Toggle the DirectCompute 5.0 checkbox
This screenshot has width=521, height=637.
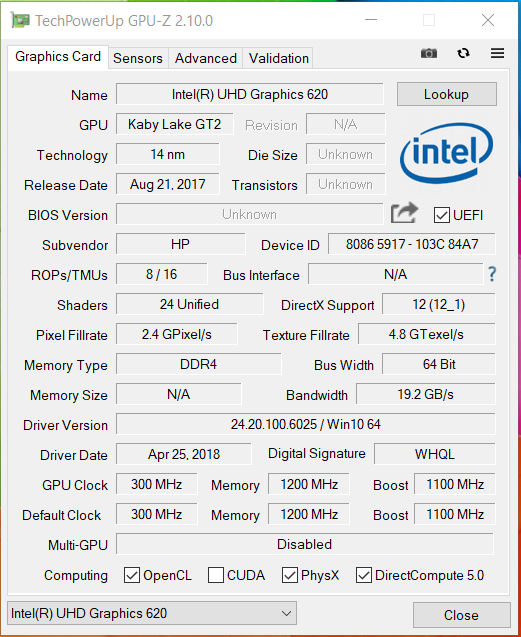364,575
